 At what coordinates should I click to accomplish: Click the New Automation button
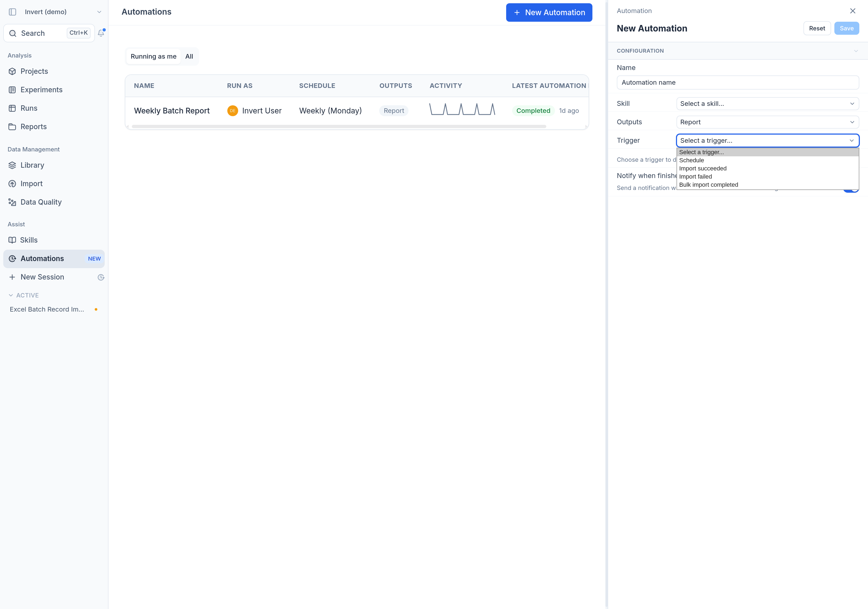[549, 12]
